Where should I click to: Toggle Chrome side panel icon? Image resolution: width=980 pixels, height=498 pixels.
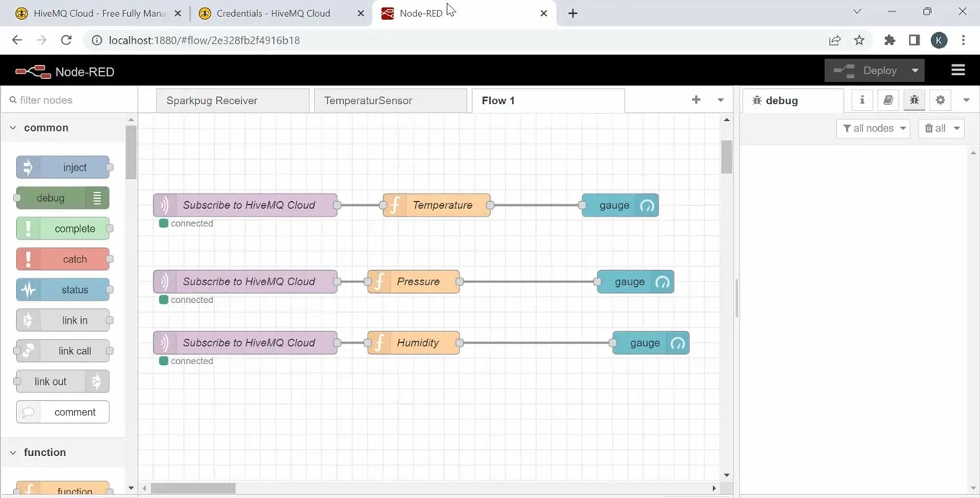[914, 40]
